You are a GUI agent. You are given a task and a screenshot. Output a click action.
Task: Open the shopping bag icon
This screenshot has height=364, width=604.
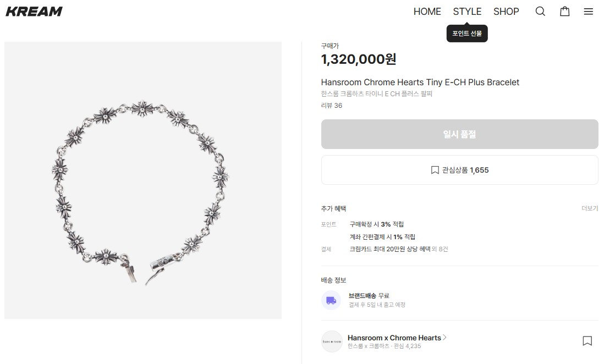(564, 12)
